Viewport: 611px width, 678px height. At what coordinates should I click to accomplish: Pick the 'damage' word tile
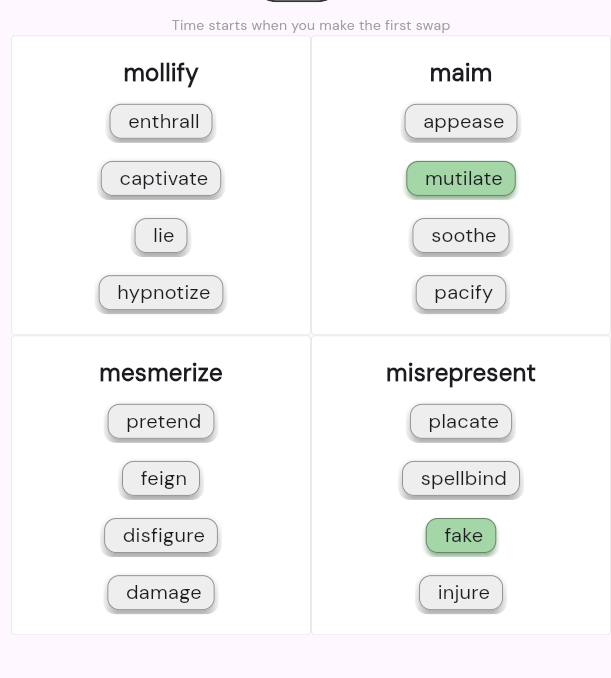161,593
